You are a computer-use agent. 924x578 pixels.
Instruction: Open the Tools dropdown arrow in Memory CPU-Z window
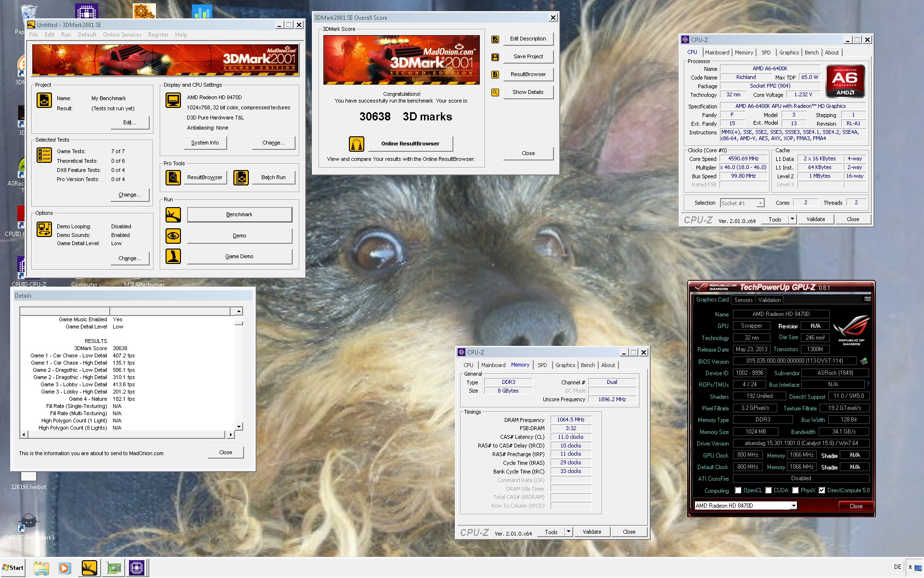click(568, 532)
